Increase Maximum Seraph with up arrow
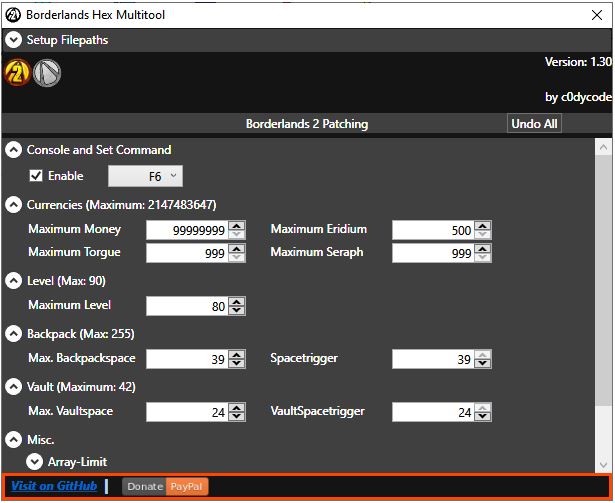This screenshot has height=503, width=615. pos(482,249)
